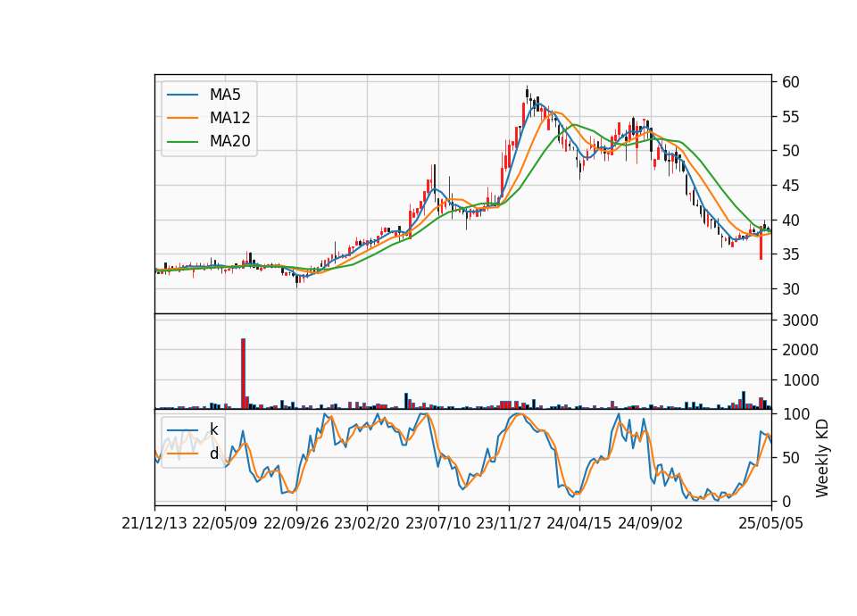Click the d legend label

(213, 454)
